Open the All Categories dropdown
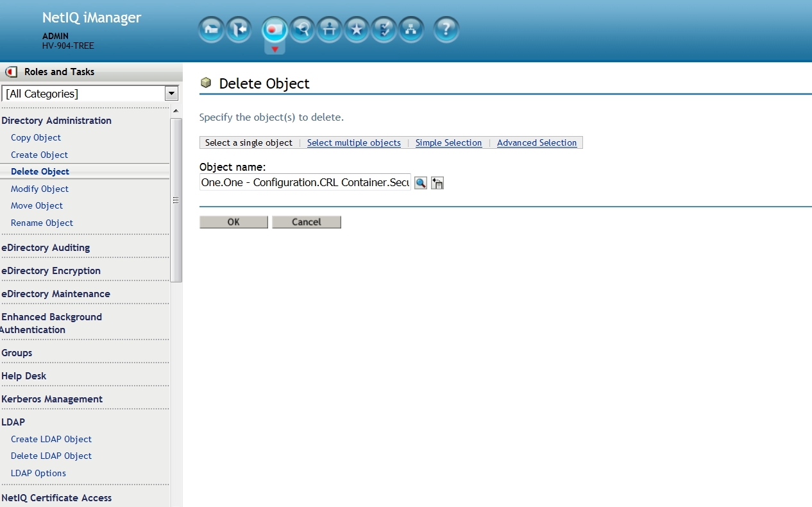 90,94
